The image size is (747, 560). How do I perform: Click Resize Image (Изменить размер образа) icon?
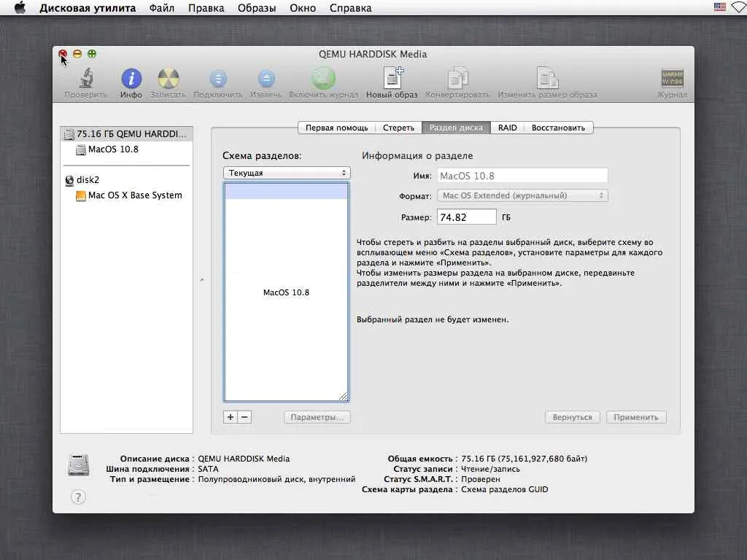(547, 78)
